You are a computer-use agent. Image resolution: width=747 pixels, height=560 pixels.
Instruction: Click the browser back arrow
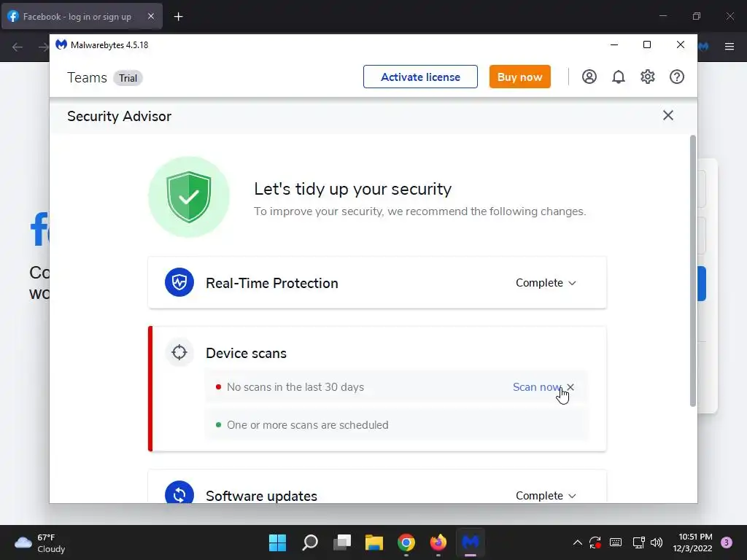point(18,47)
